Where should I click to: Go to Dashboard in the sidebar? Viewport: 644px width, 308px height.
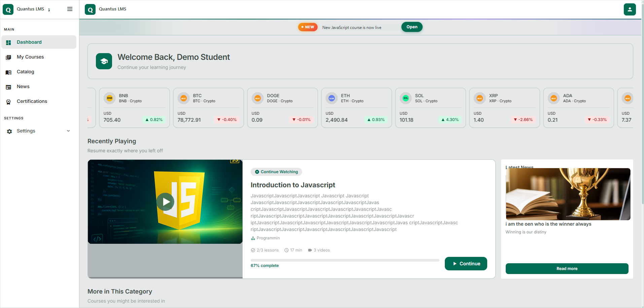tap(39, 42)
